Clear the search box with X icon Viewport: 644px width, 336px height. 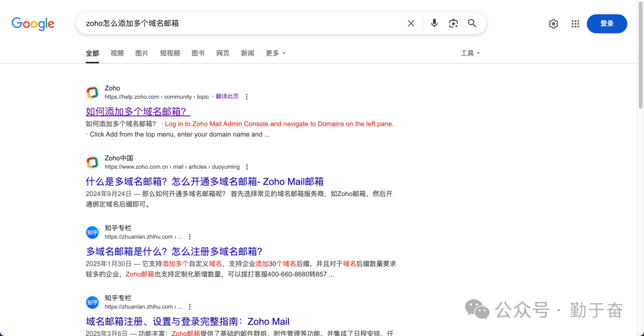click(411, 23)
